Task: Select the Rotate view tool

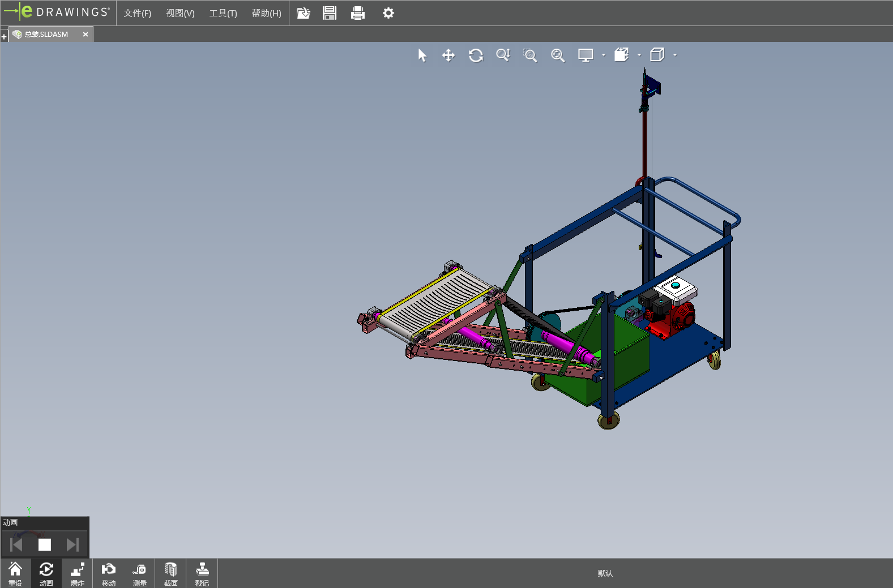Action: coord(476,55)
